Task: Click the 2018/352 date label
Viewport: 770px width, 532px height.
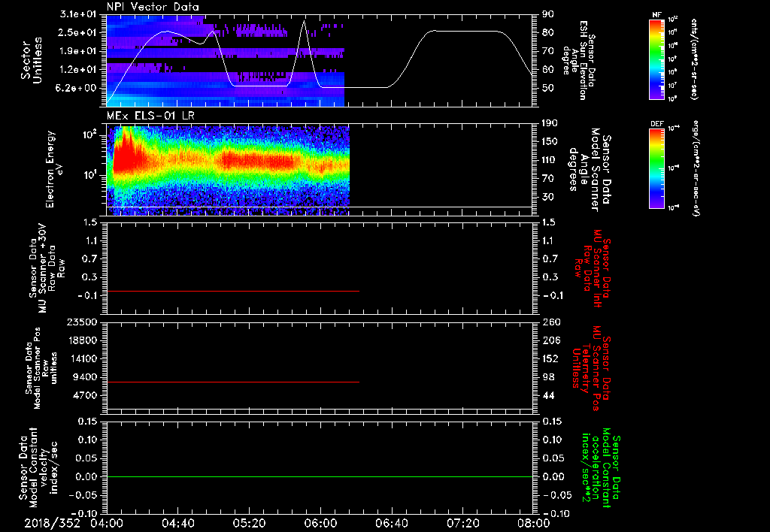Action: point(52,523)
